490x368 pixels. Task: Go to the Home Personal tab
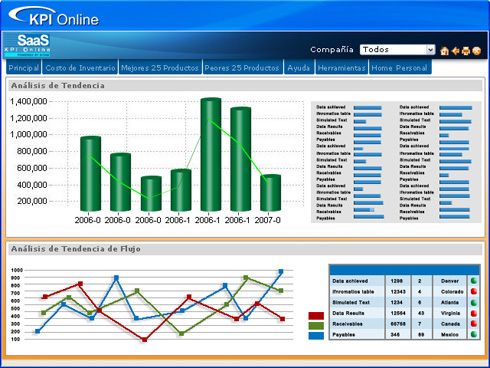(x=400, y=68)
